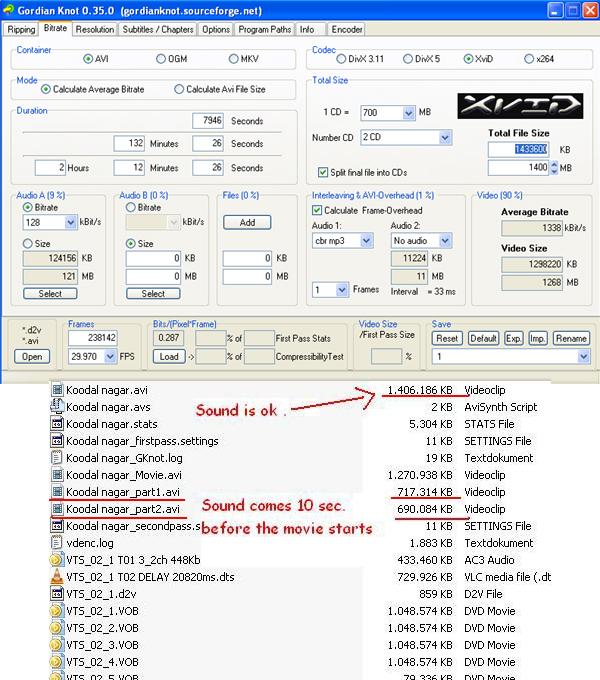Image resolution: width=600 pixels, height=680 pixels.
Task: Open the Program Paths tab
Action: click(x=264, y=29)
